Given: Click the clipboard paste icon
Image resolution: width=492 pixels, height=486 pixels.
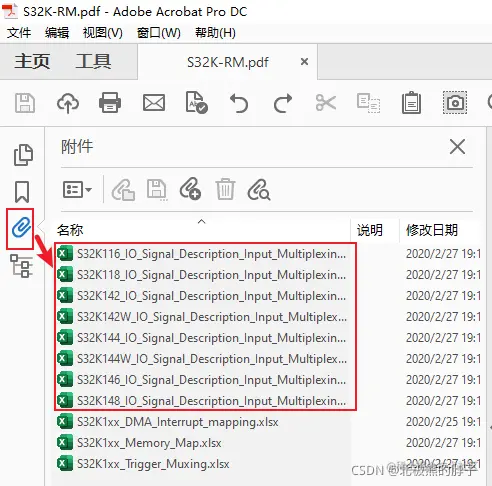Looking at the screenshot, I should [411, 103].
